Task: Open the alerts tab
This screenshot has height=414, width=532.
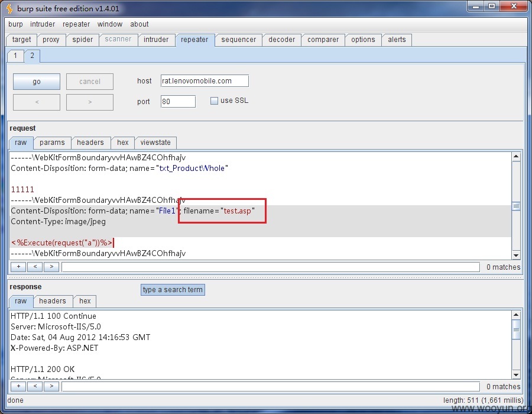Action: click(397, 40)
